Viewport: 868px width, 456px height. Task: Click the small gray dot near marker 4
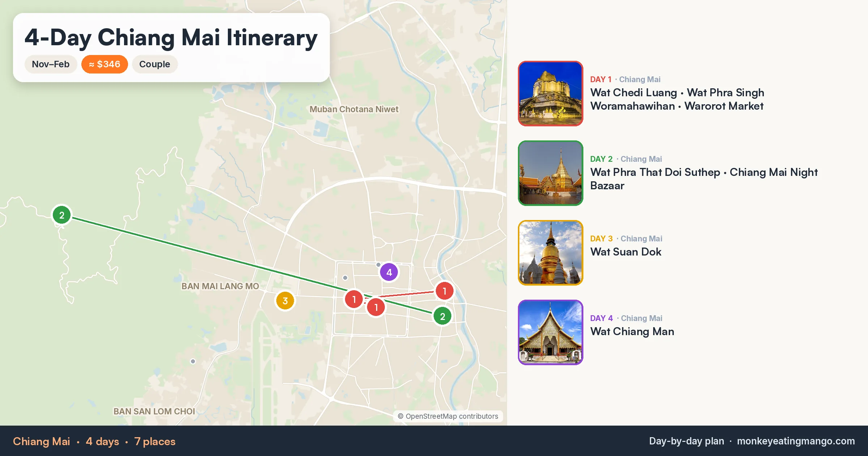tap(378, 265)
